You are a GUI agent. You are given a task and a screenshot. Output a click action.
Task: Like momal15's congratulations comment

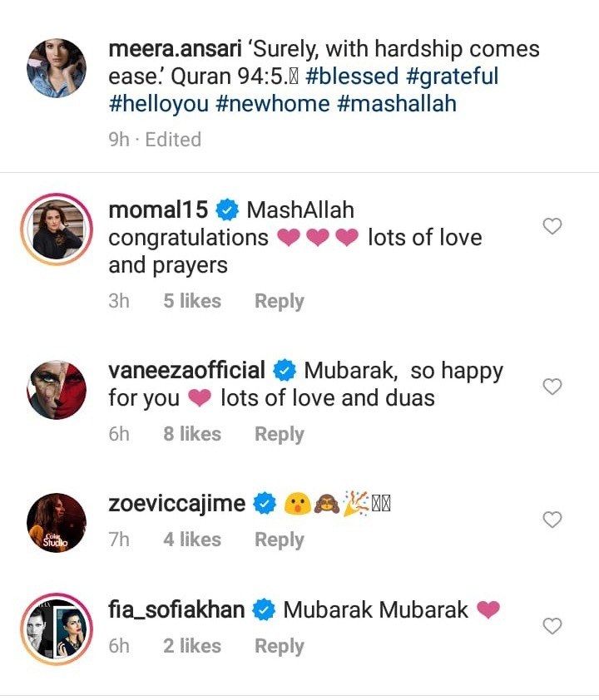[552, 226]
